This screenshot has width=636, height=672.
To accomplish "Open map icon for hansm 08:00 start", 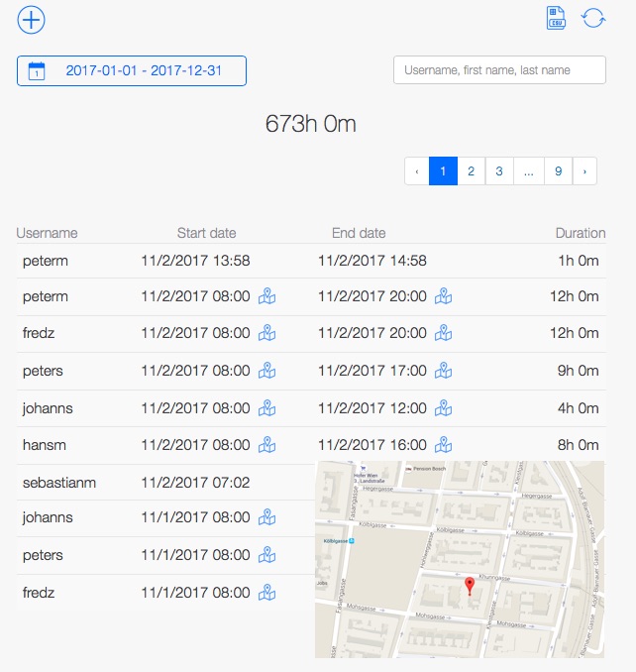I will pyautogui.click(x=266, y=445).
